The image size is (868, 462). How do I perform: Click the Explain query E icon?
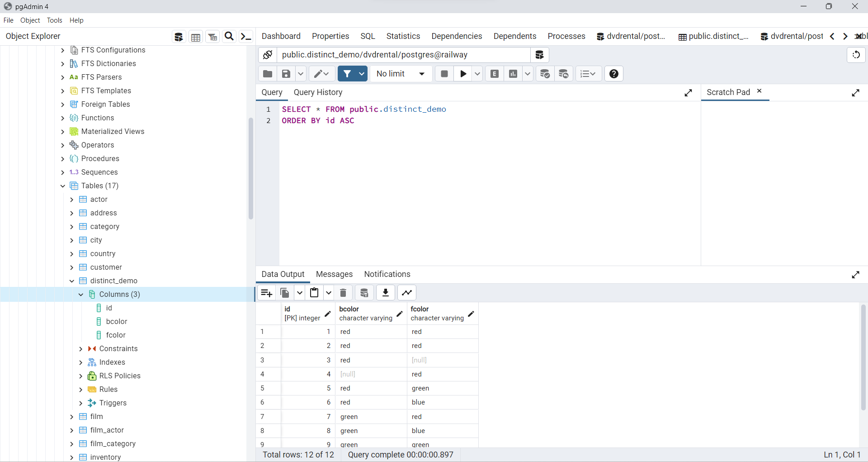click(x=495, y=74)
